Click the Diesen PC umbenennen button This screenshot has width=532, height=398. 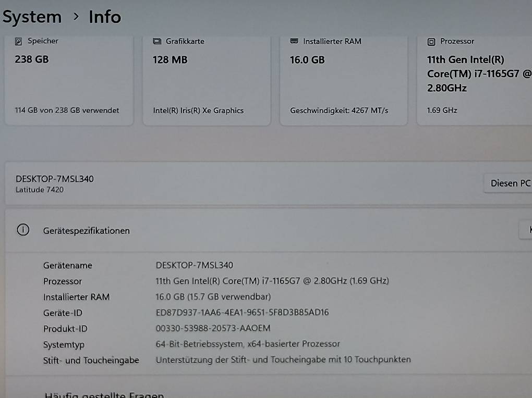510,183
